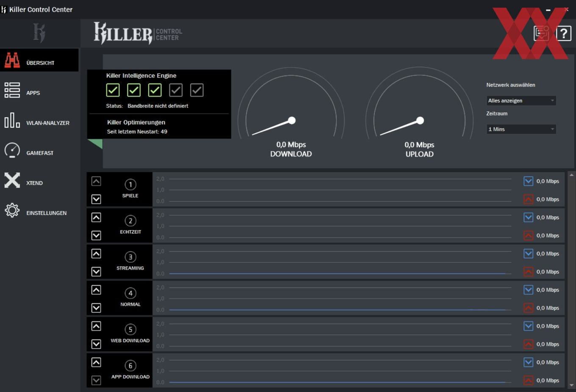This screenshot has width=576, height=392.
Task: Click the Echtzeit category circle 2
Action: (x=130, y=221)
